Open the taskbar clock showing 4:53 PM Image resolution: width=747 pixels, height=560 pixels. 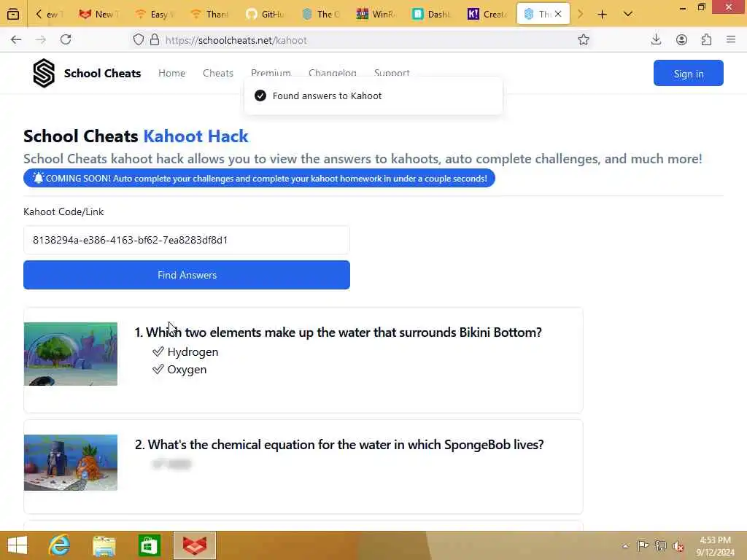(x=715, y=545)
